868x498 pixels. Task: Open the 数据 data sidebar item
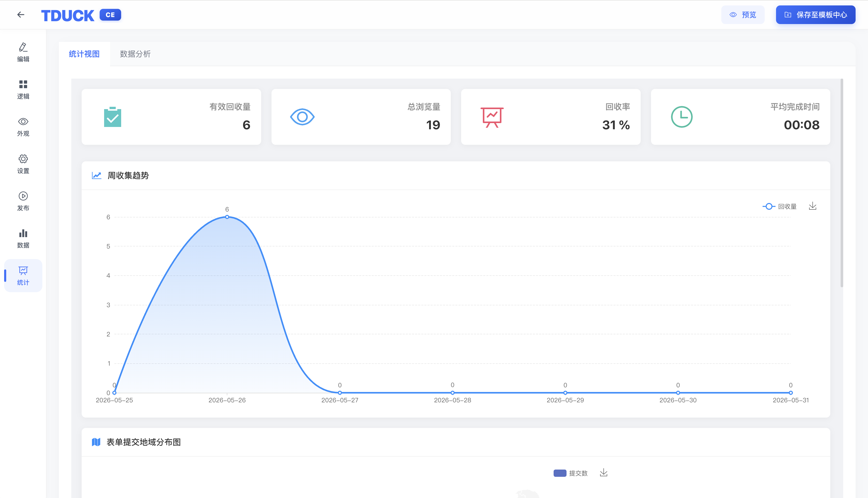coord(23,239)
